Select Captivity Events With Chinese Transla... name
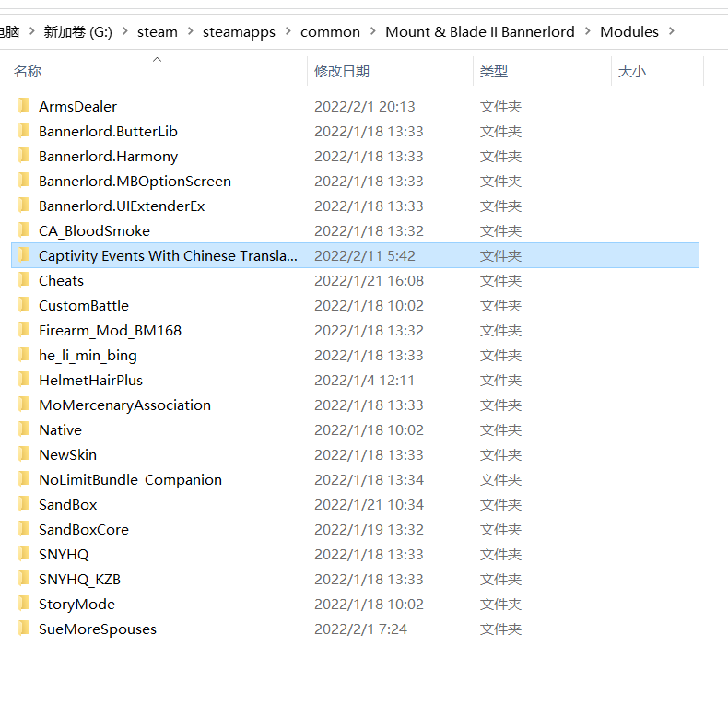Image resolution: width=728 pixels, height=705 pixels. pyautogui.click(x=168, y=256)
